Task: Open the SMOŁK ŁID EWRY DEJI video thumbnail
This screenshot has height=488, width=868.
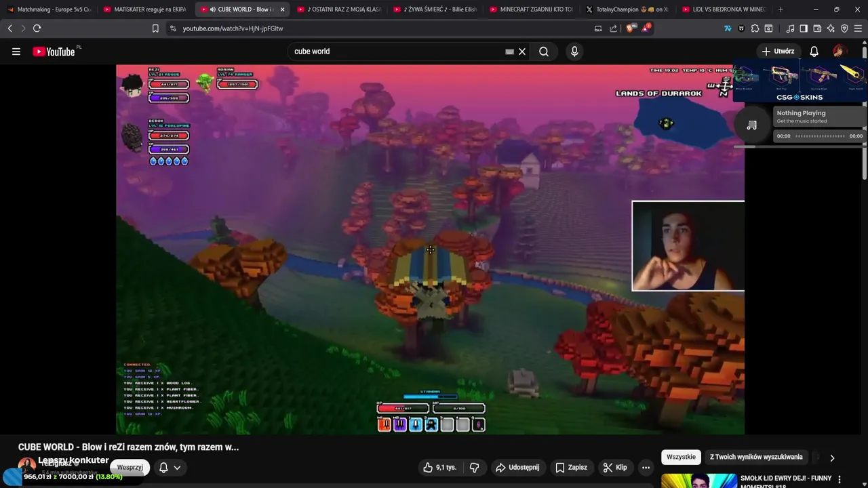Action: click(698, 480)
